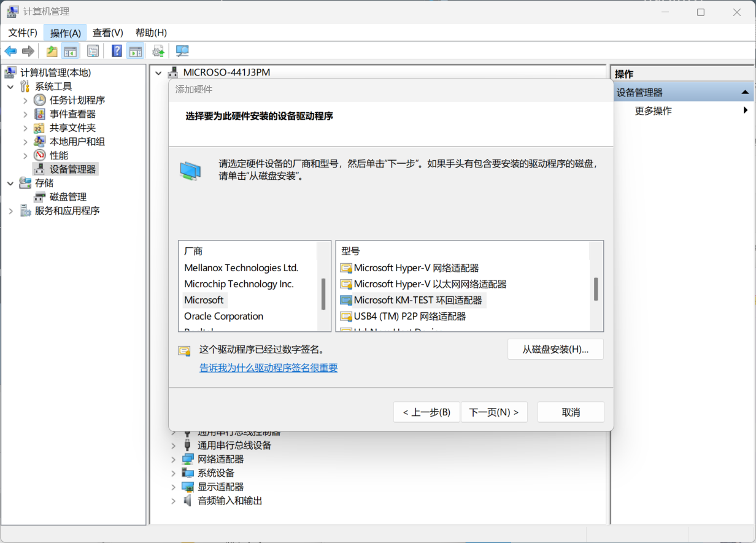Screen dimensions: 756x543
Task: Click the 事件查看器 icon in tree
Action: [x=40, y=114]
